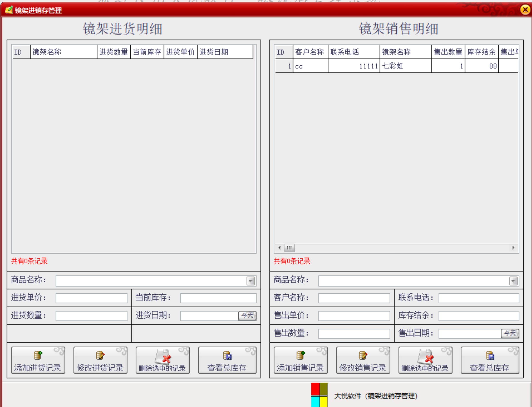Click the app icon in title bar
Viewport: 532px width, 407px height.
point(9,10)
